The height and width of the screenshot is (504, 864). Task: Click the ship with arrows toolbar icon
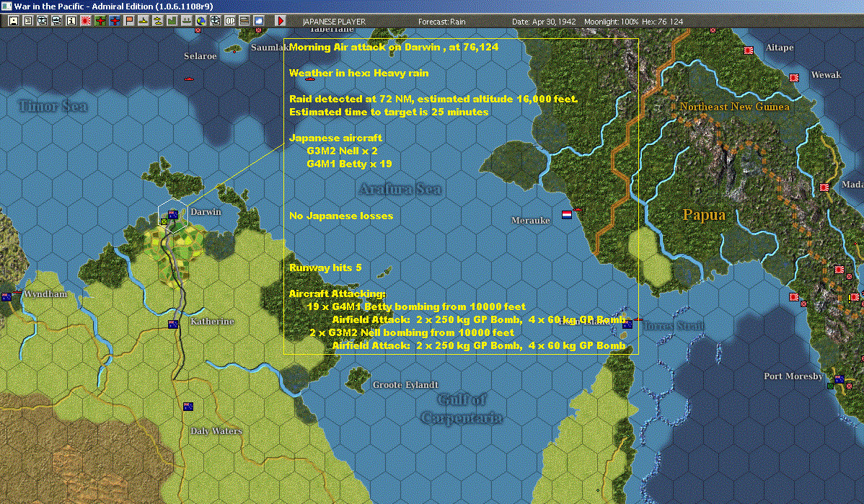coord(186,21)
